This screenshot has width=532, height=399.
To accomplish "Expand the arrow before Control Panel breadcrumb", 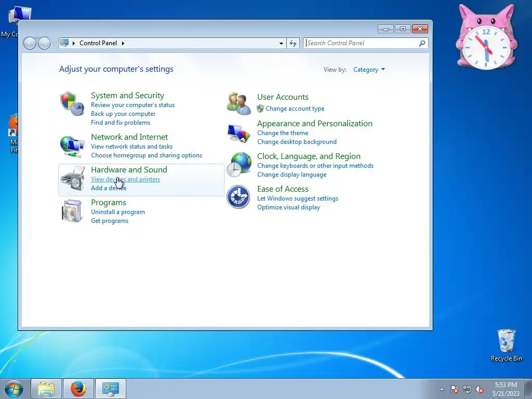I will [74, 43].
